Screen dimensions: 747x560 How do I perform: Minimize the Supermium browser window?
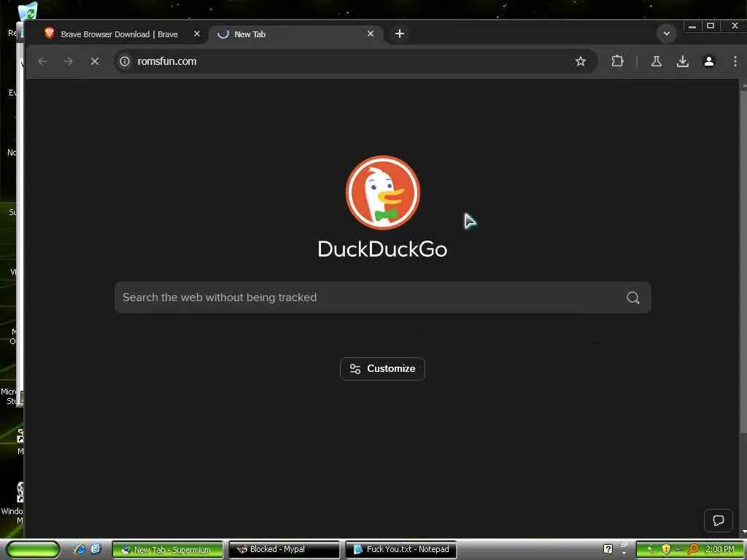pyautogui.click(x=692, y=26)
